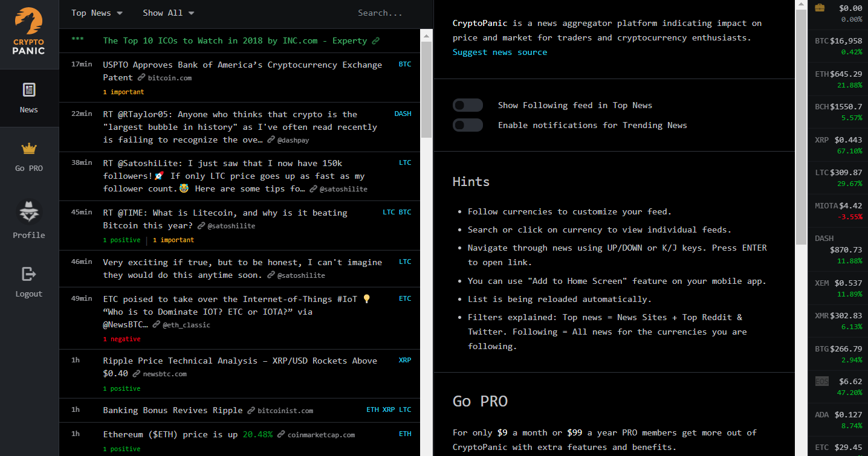Click the EOS coin icon in ticker
The width and height of the screenshot is (868, 456).
(x=822, y=381)
